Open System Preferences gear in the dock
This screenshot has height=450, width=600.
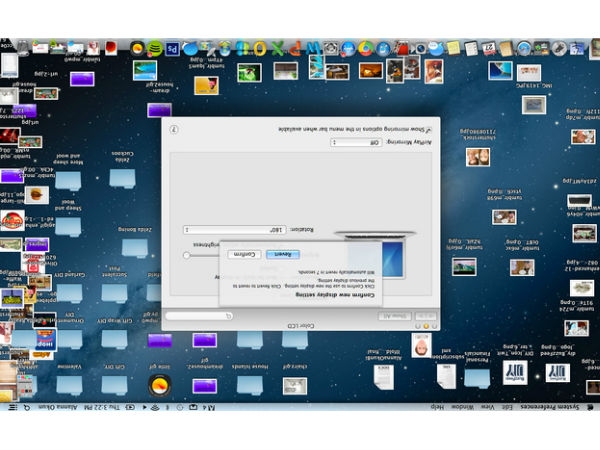[x=330, y=49]
